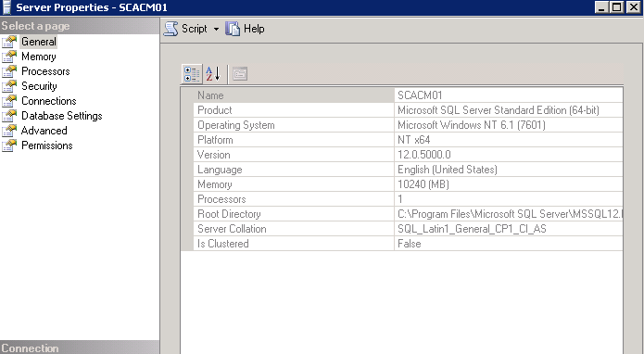Screen dimensions: 644x354
Task: Sort properties alphabetically with A-Z icon
Action: tap(213, 74)
